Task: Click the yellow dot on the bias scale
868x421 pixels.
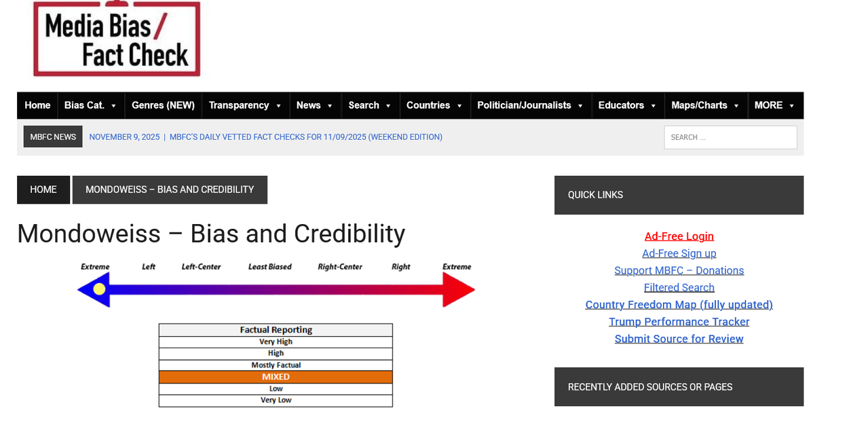Action: [x=99, y=289]
